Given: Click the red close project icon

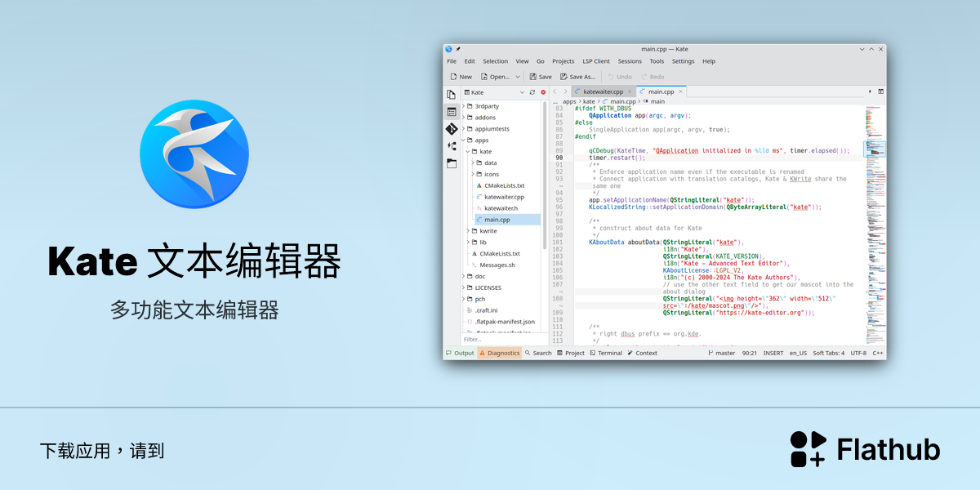Looking at the screenshot, I should (x=543, y=92).
